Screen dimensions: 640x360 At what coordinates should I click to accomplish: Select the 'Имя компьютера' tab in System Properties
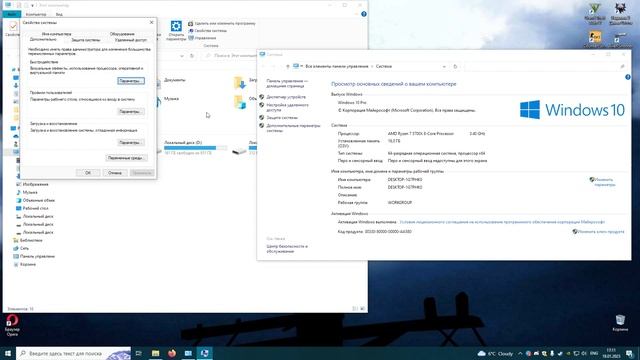coord(56,34)
